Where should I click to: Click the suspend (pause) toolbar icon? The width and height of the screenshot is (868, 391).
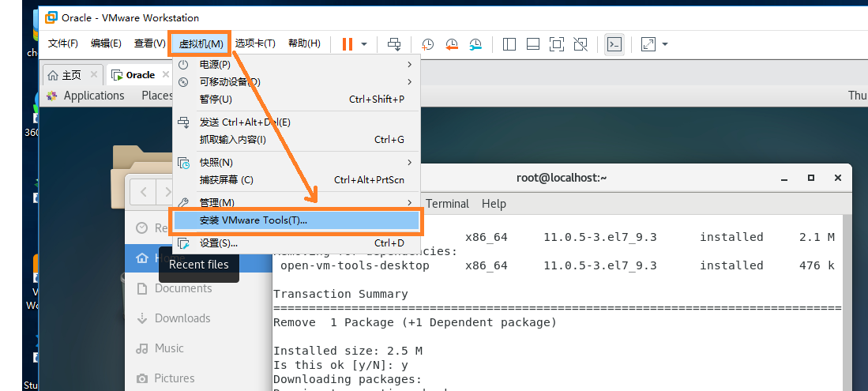point(347,44)
